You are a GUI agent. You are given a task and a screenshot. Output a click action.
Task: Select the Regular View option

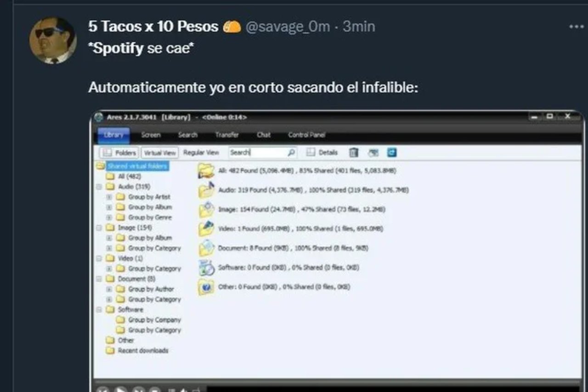pos(201,153)
